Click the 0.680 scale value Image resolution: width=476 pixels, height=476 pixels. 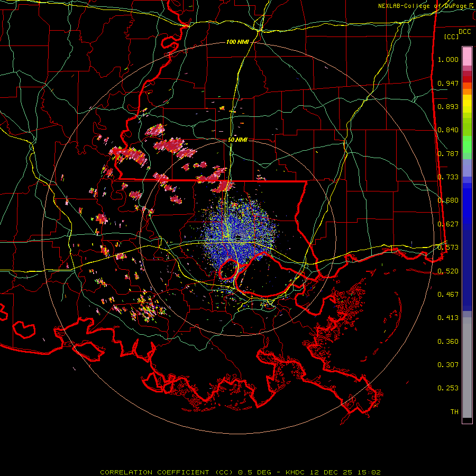coord(448,200)
